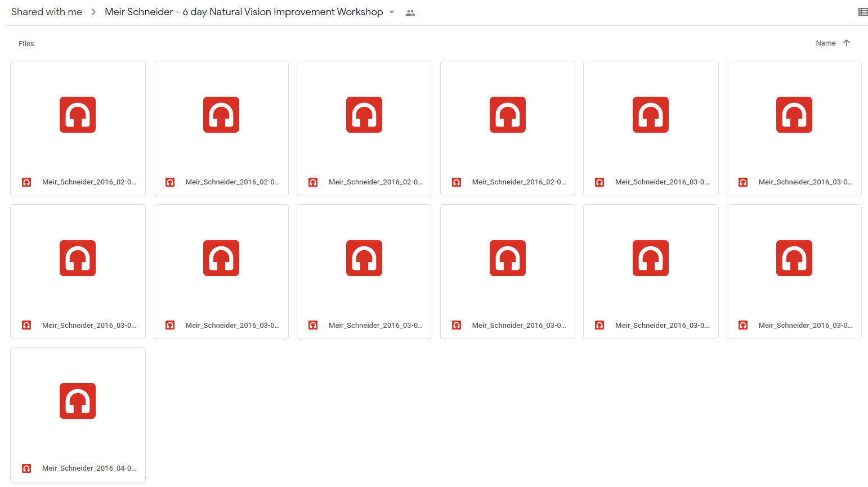Click the breadcrumb chevron separator

click(93, 12)
